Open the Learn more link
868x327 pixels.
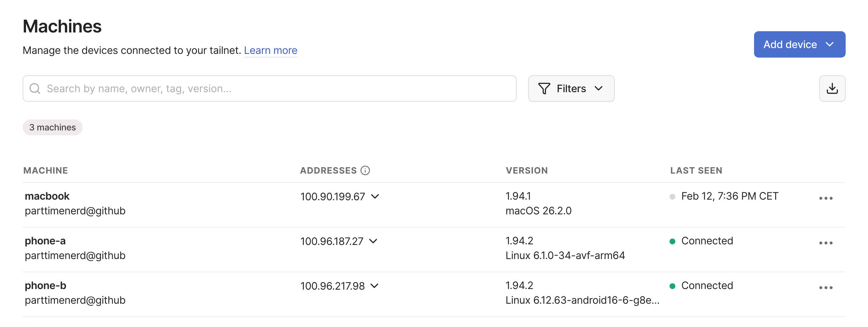(270, 50)
